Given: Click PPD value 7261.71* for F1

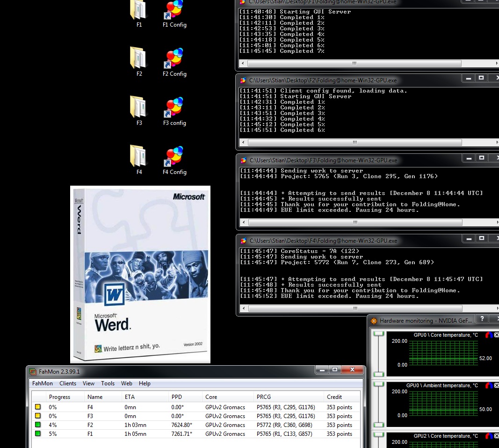Looking at the screenshot, I should click(x=182, y=434).
